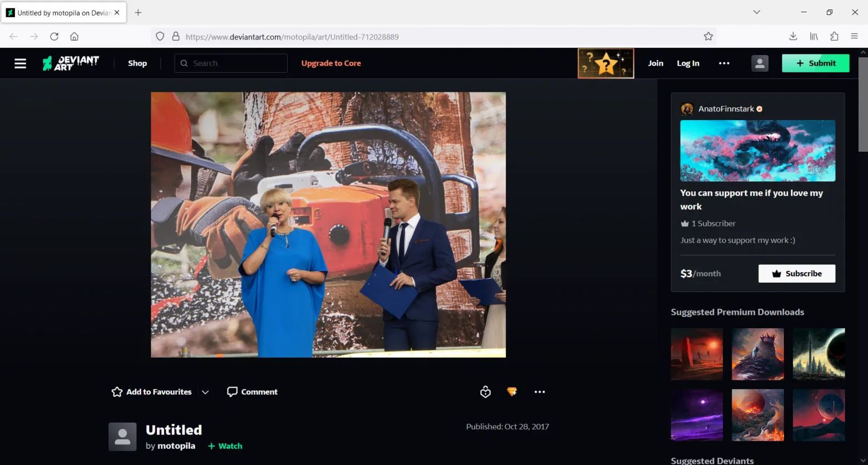Viewport: 868px width, 465px height.
Task: Click the 'Untitled' artwork title
Action: pos(174,430)
